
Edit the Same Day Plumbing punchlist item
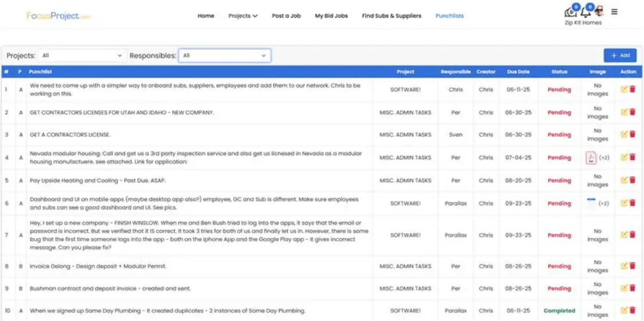click(625, 310)
